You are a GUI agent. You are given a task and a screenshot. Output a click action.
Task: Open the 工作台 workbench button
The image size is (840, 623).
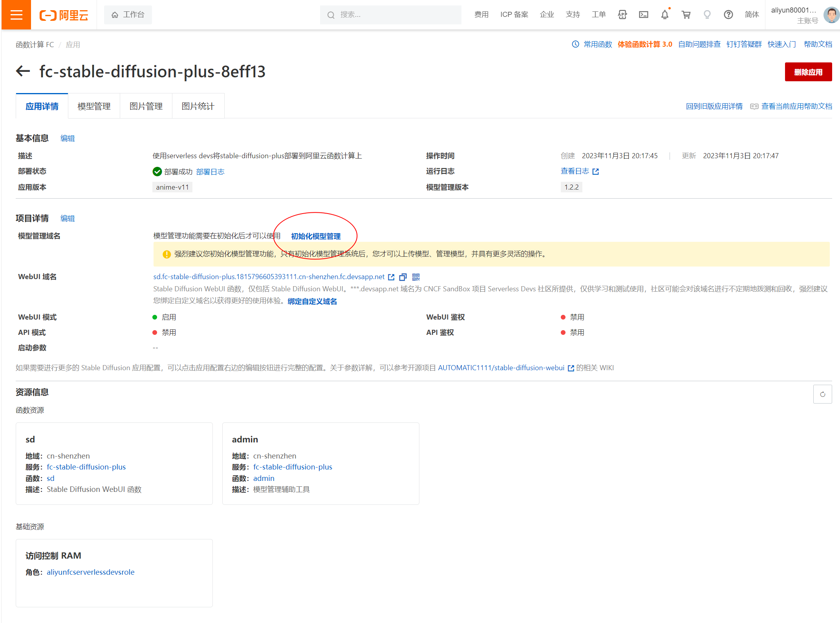click(x=128, y=15)
